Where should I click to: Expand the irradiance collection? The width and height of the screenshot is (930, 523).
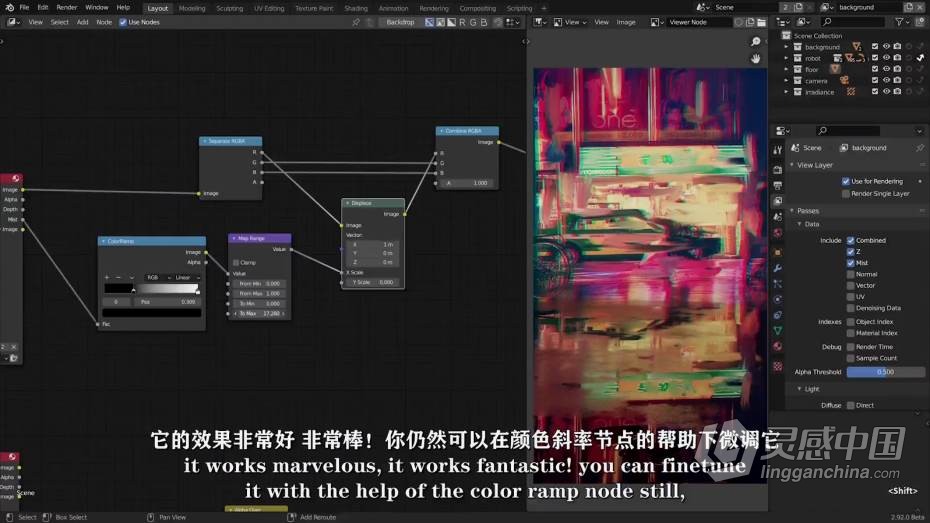click(x=786, y=92)
